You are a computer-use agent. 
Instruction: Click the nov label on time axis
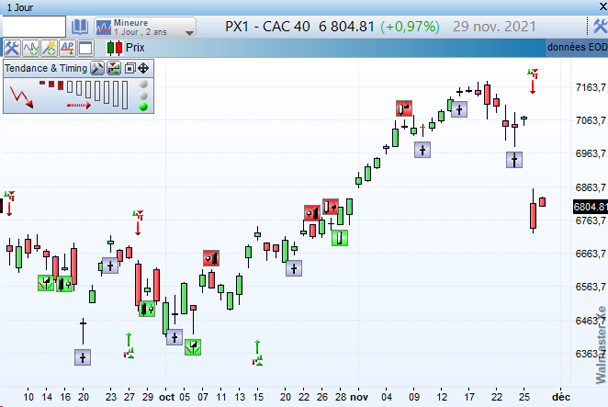point(359,397)
